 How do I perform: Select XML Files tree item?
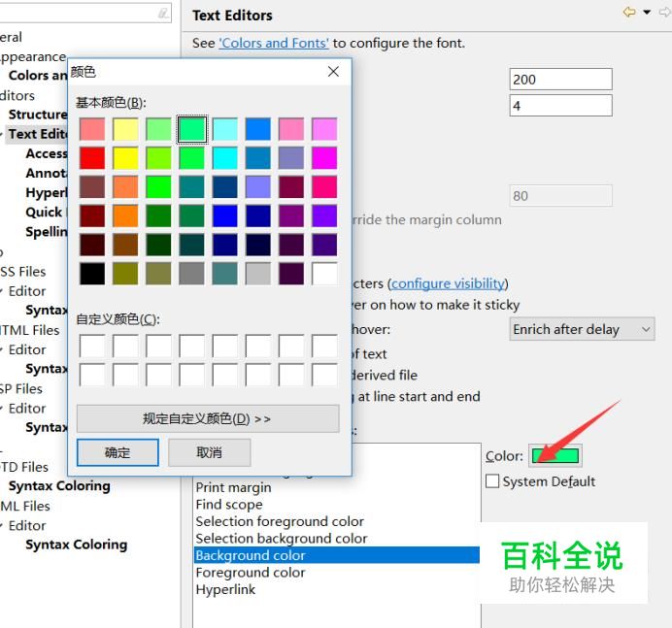click(x=25, y=506)
